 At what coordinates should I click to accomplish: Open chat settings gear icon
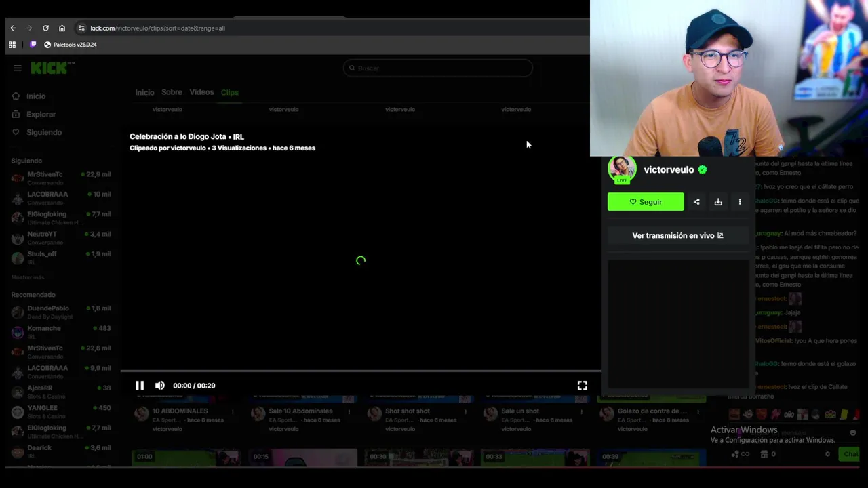click(827, 454)
